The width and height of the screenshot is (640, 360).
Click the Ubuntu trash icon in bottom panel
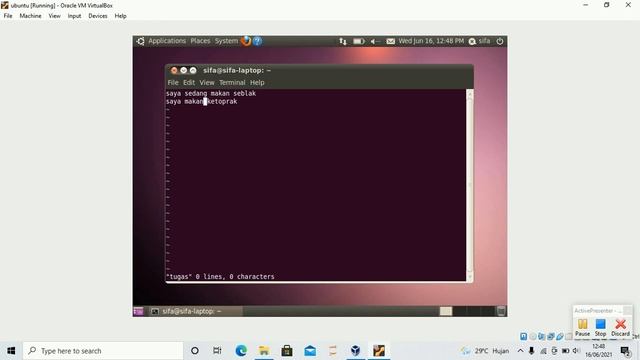click(501, 311)
